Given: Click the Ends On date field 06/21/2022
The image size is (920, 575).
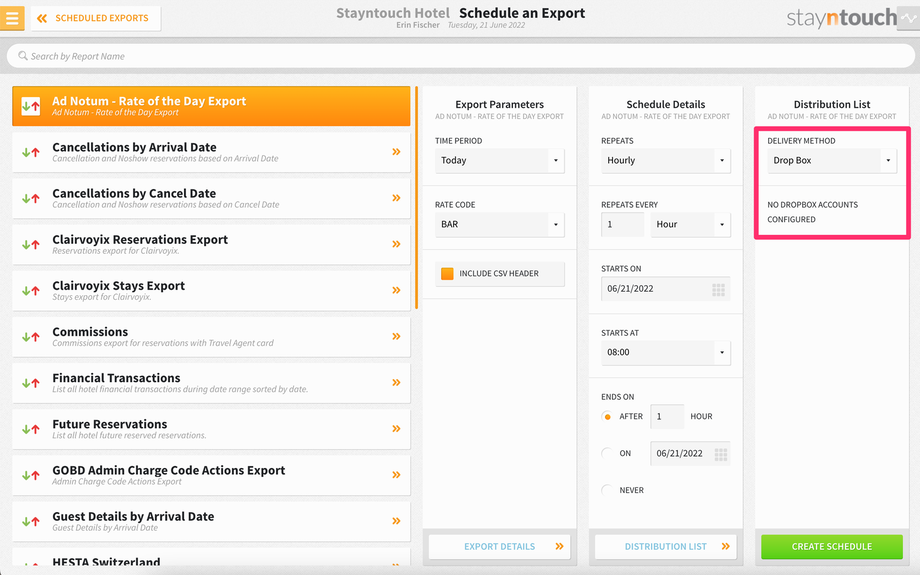Looking at the screenshot, I should tap(690, 454).
